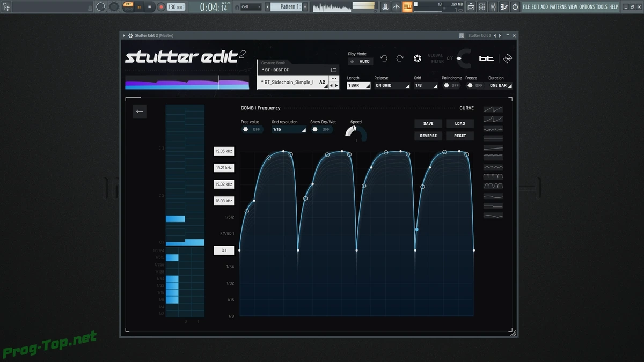Image resolution: width=644 pixels, height=362 pixels.
Task: Click the metronome icon in toolbar
Action: pyautogui.click(x=397, y=7)
